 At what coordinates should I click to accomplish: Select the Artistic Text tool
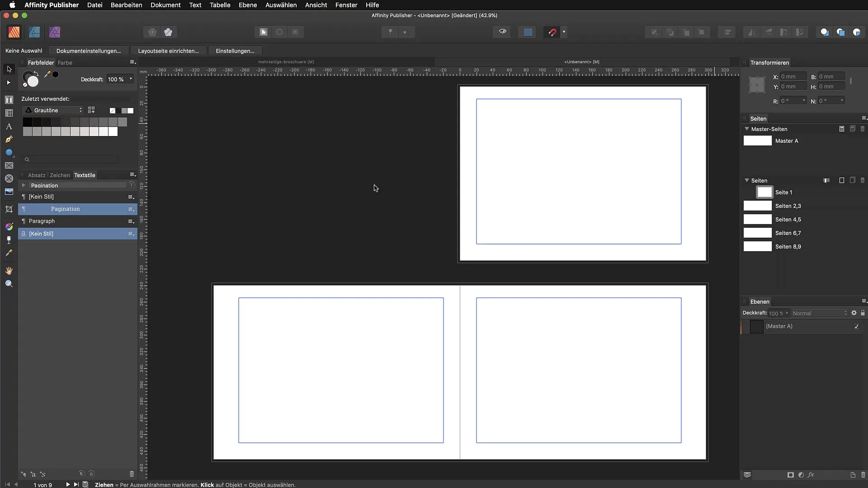9,126
